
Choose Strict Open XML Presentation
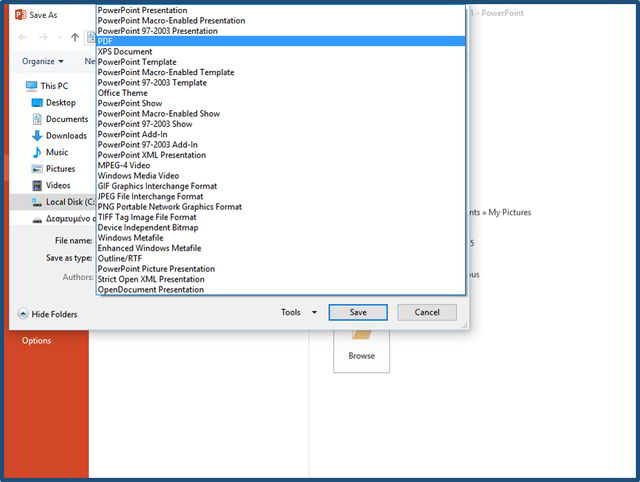coord(281,279)
